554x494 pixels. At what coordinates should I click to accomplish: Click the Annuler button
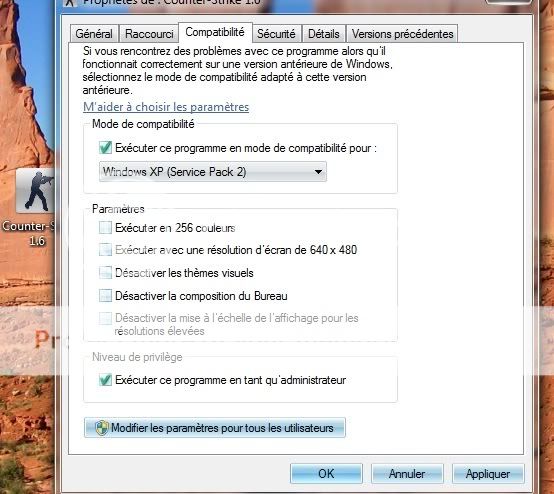coord(407,474)
